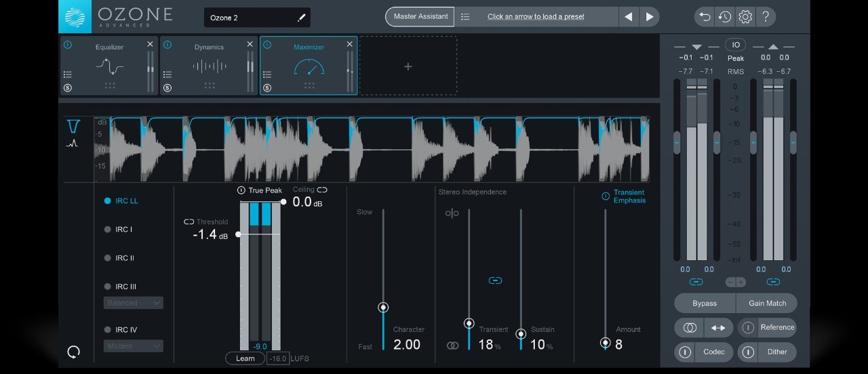Click the Character slider handle

pos(383,308)
